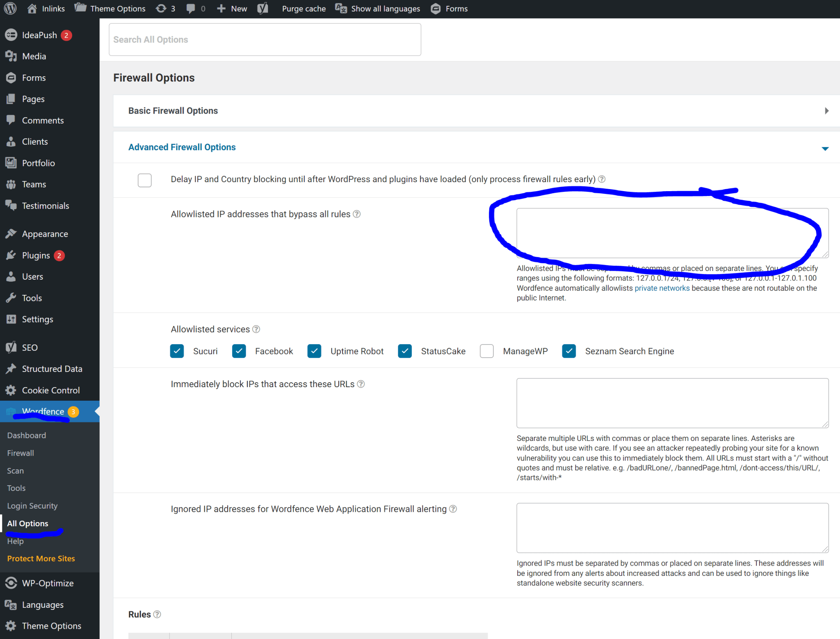
Task: Open IdeaPush icon in sidebar
Action: click(11, 35)
